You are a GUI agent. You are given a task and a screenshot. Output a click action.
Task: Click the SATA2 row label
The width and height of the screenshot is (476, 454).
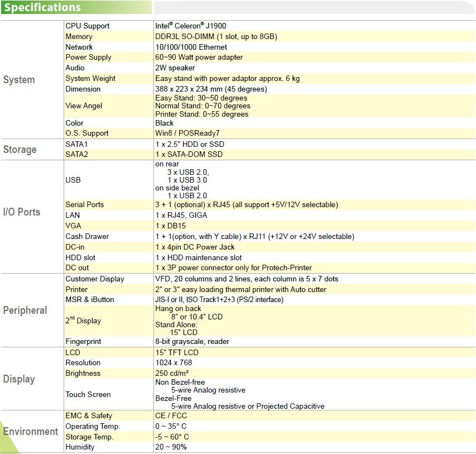click(76, 154)
